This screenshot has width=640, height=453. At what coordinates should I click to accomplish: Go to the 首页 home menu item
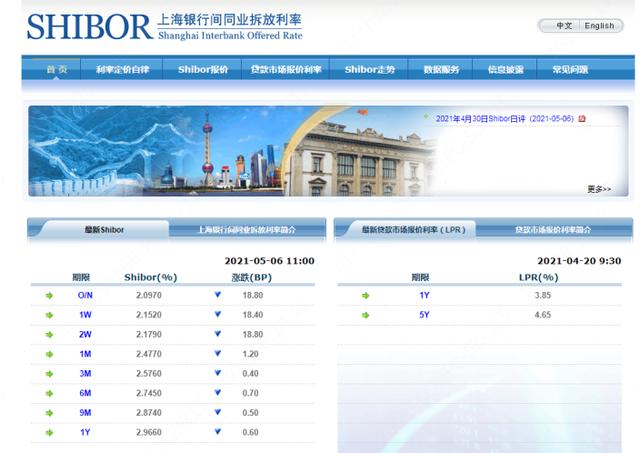(x=56, y=69)
